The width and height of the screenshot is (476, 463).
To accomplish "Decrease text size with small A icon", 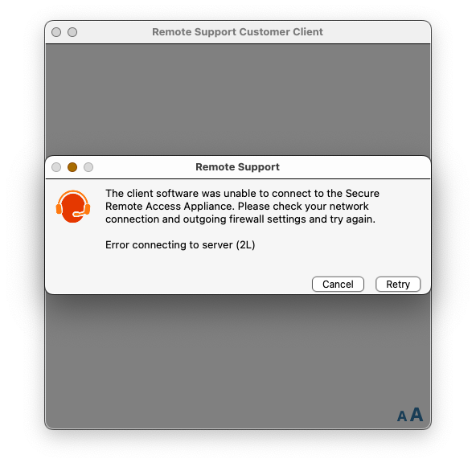I will [x=402, y=416].
